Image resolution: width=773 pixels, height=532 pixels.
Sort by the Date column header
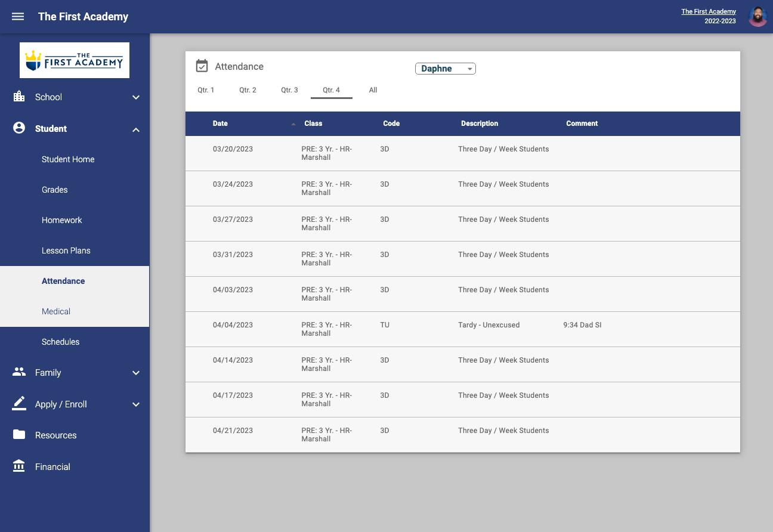[x=220, y=123]
